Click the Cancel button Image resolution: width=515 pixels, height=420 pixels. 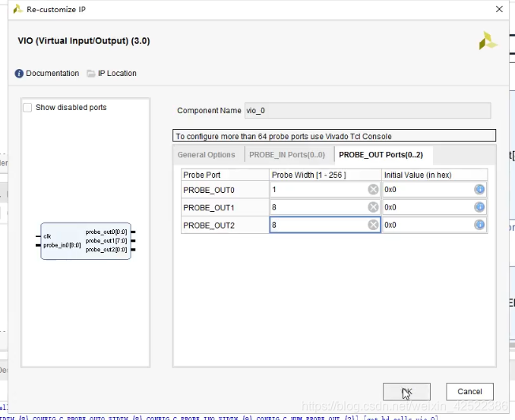tap(469, 391)
